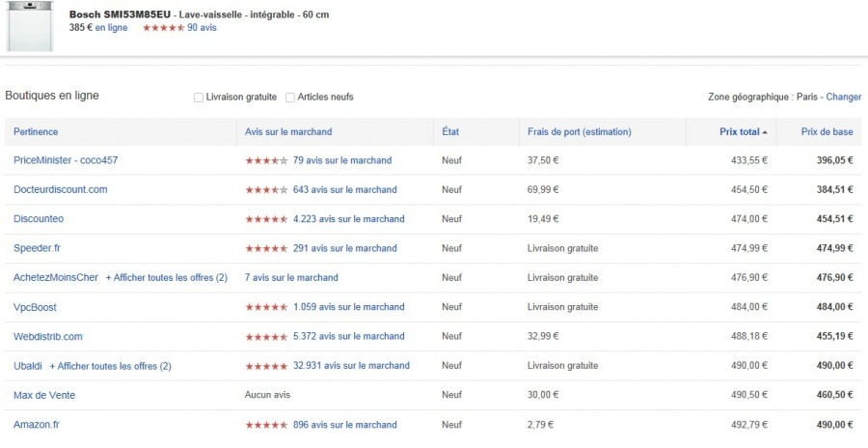Viewport: 868px width, 448px height.
Task: Click star rating for Webdistrib.com
Action: click(266, 337)
